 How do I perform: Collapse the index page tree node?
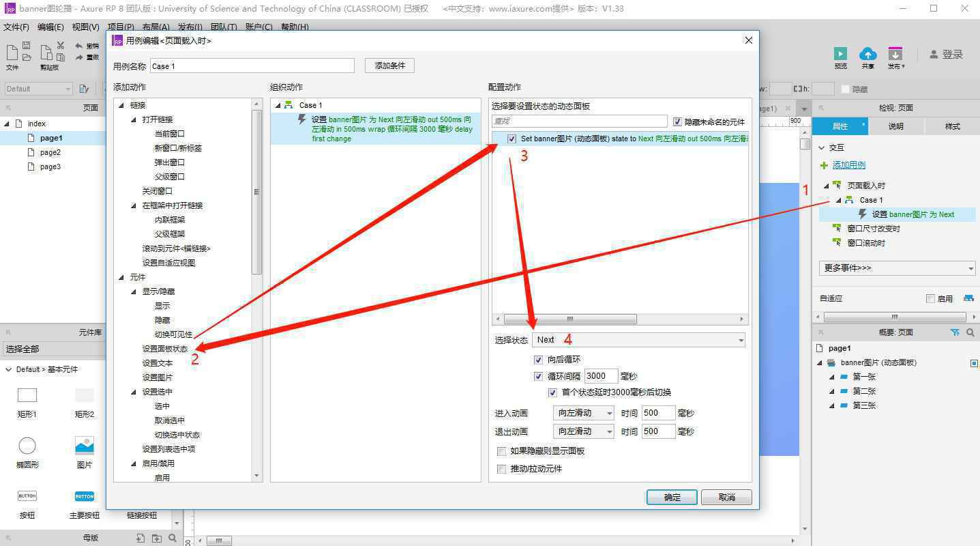(x=7, y=124)
